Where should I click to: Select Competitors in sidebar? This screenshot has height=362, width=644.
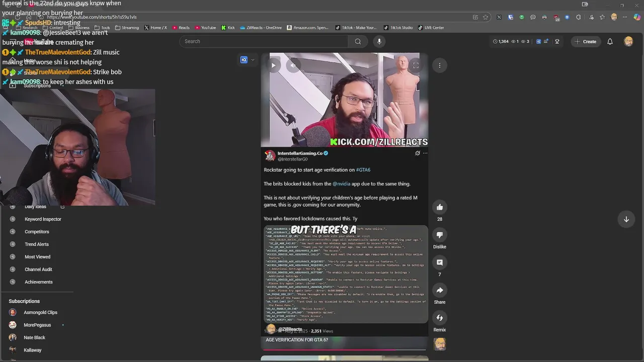pos(37,232)
